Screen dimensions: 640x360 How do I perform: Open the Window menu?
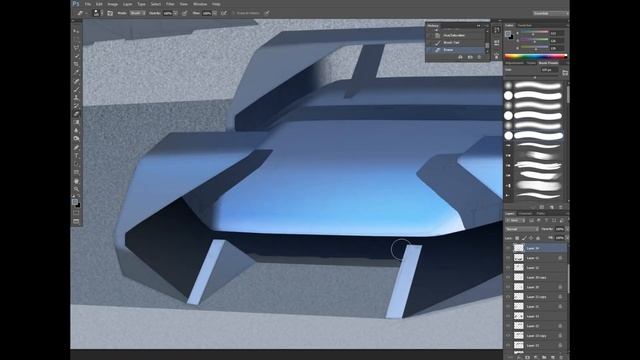click(x=200, y=4)
